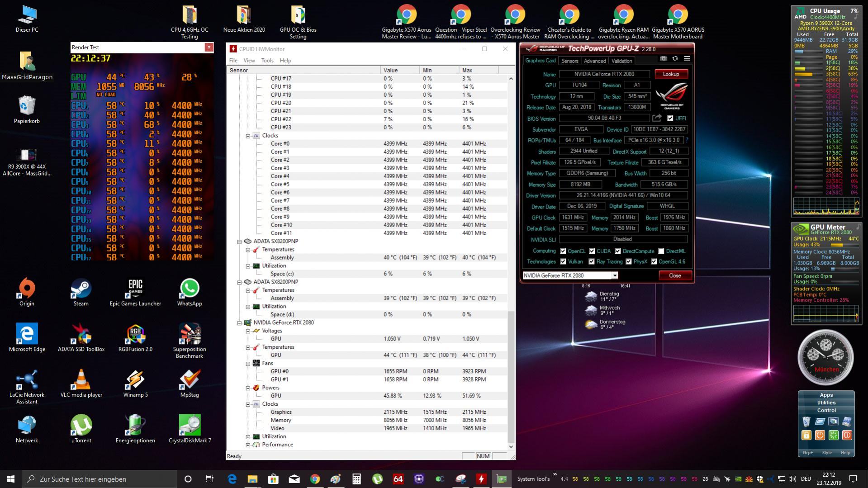Click the BIOS share/export icon in GPU-Z
The width and height of the screenshot is (868, 488).
click(657, 118)
